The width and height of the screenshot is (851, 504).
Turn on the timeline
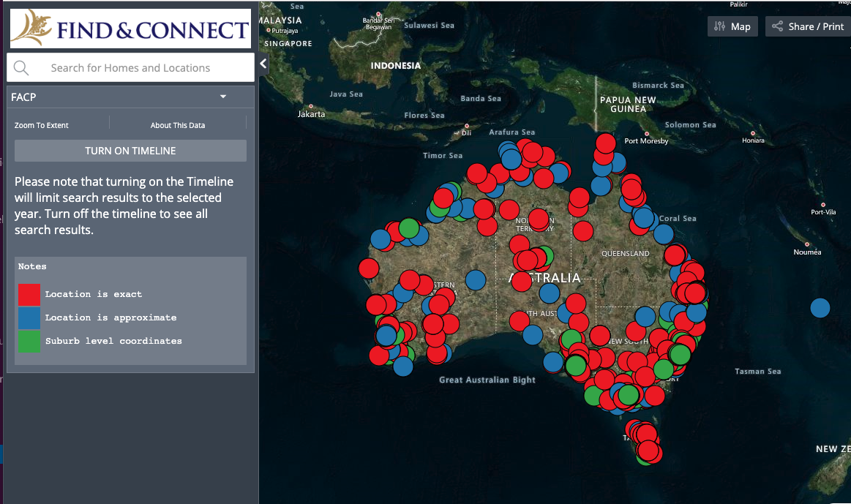(130, 151)
